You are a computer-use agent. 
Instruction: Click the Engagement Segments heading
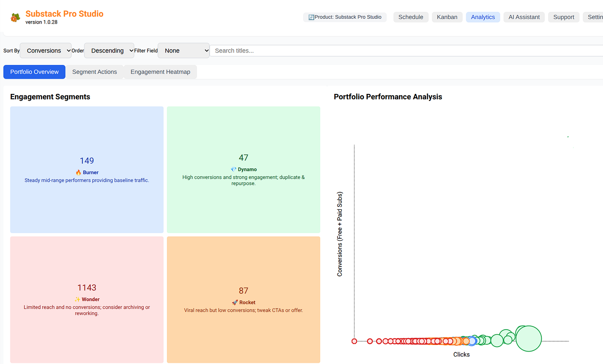(50, 97)
